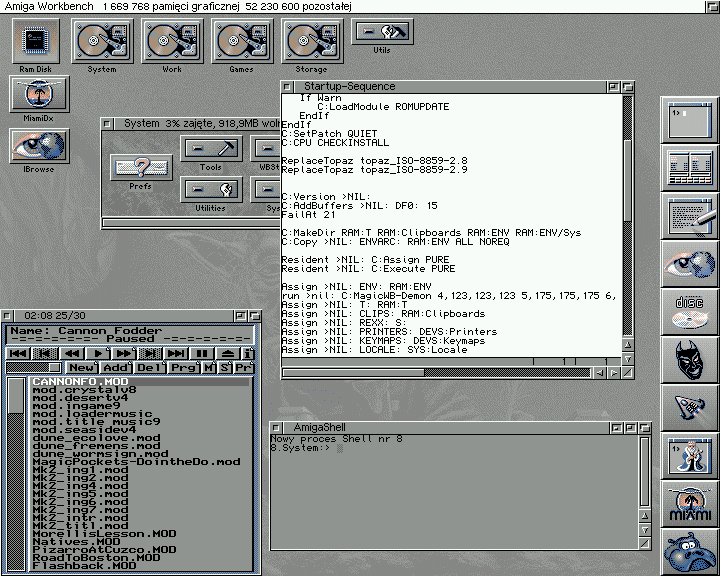Image resolution: width=720 pixels, height=576 pixels.
Task: Click the Prg button in player
Action: [x=184, y=367]
